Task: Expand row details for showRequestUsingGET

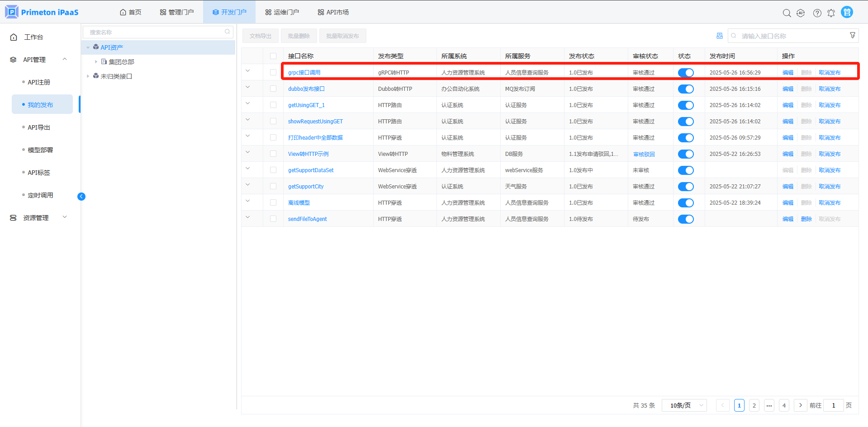Action: tap(247, 120)
